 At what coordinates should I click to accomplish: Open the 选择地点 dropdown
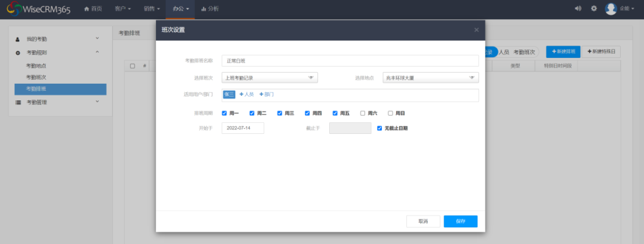[431, 78]
